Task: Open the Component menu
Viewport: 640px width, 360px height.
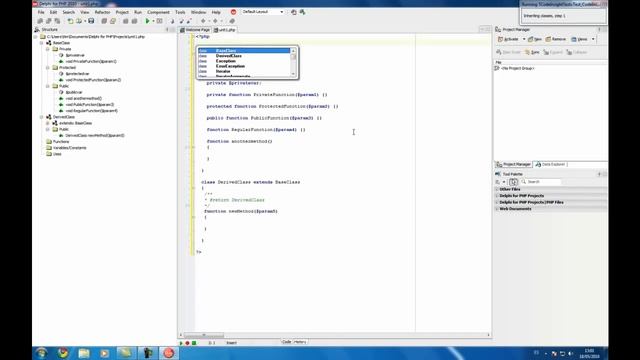Action: click(158, 12)
